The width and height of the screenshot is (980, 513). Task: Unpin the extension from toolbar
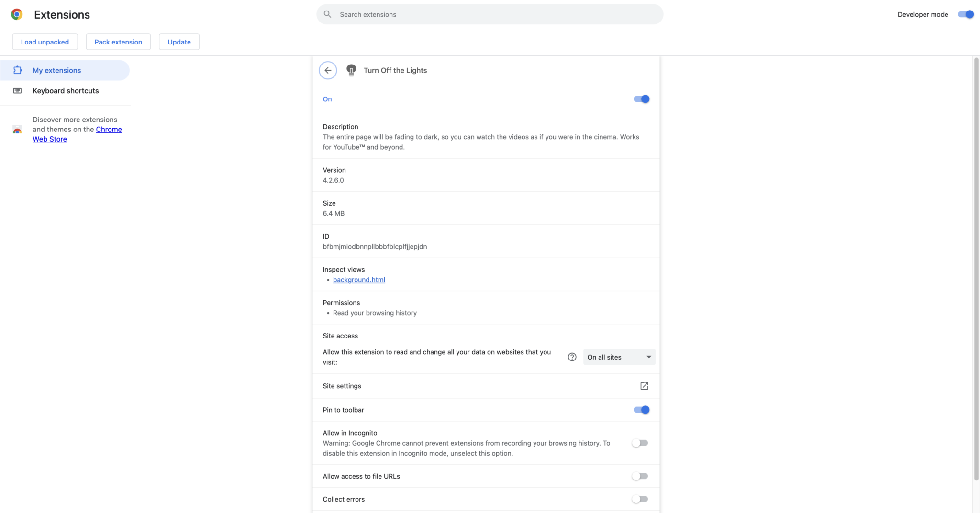[641, 410]
